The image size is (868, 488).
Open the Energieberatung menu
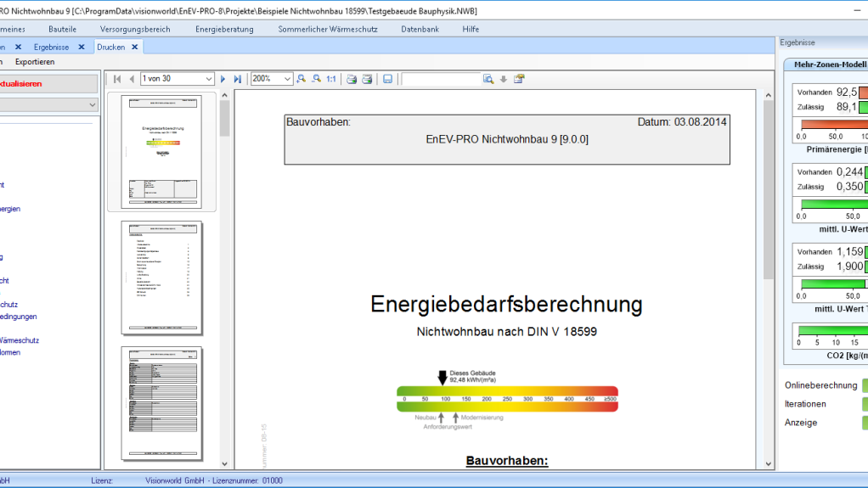[x=224, y=30]
